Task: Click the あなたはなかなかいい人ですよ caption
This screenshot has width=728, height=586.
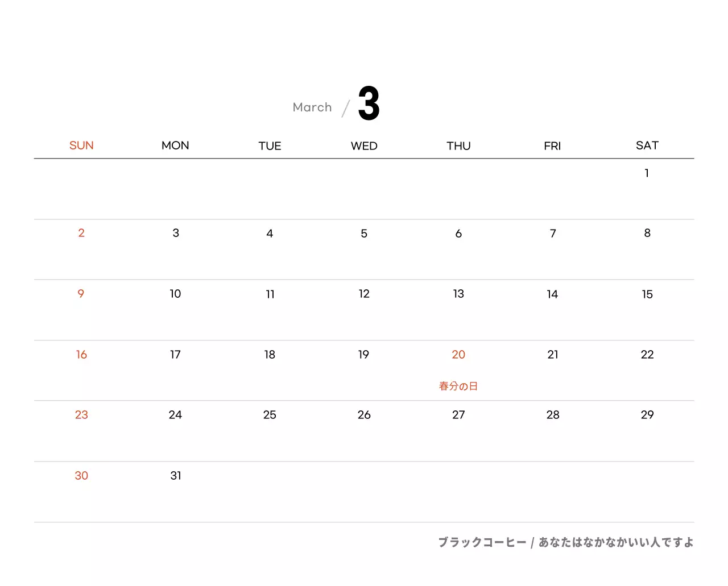Action: click(616, 542)
